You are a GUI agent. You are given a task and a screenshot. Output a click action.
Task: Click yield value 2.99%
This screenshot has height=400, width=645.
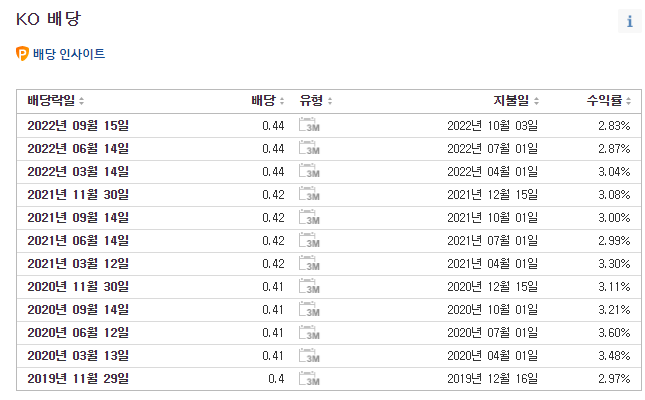[x=614, y=241]
